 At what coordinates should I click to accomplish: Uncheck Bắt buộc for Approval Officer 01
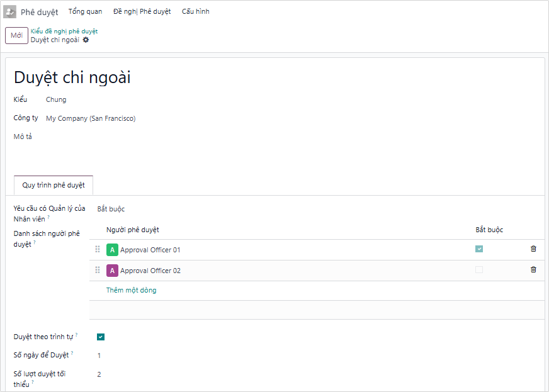coord(479,249)
